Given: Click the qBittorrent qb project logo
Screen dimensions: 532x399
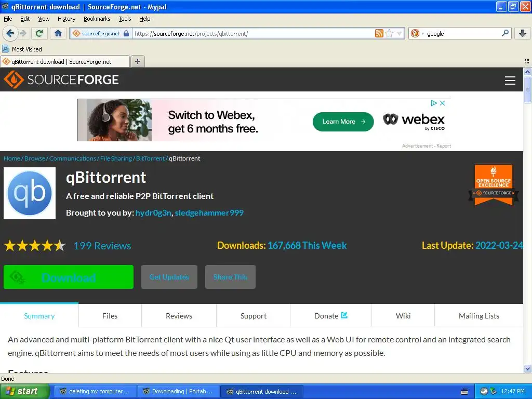Looking at the screenshot, I should point(30,193).
